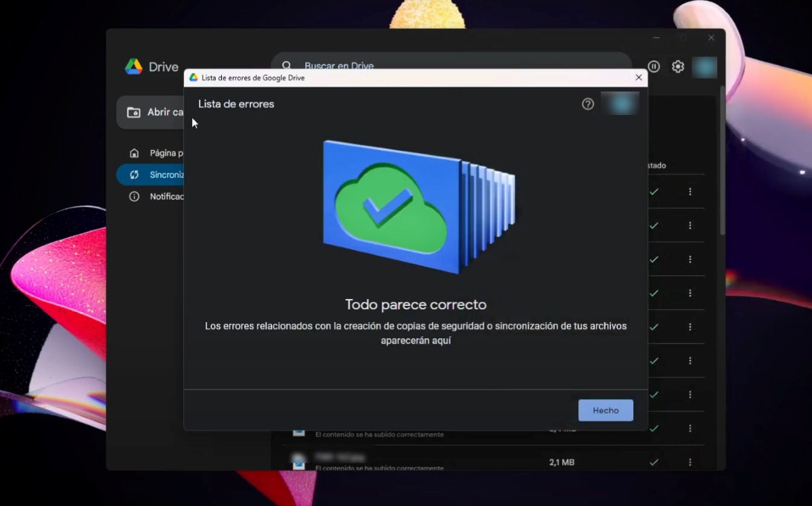Go to Página principal in the Drive sidebar

coord(150,153)
